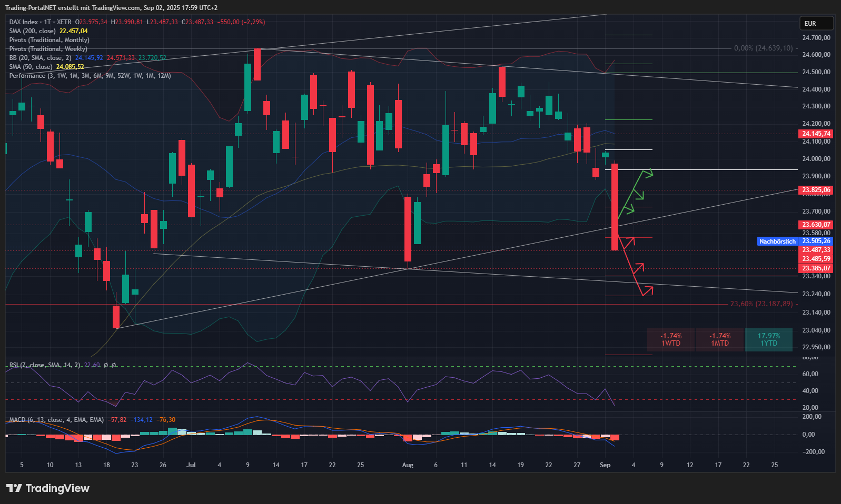The height and width of the screenshot is (504, 841).
Task: Open the EUR currency selector
Action: [x=816, y=23]
